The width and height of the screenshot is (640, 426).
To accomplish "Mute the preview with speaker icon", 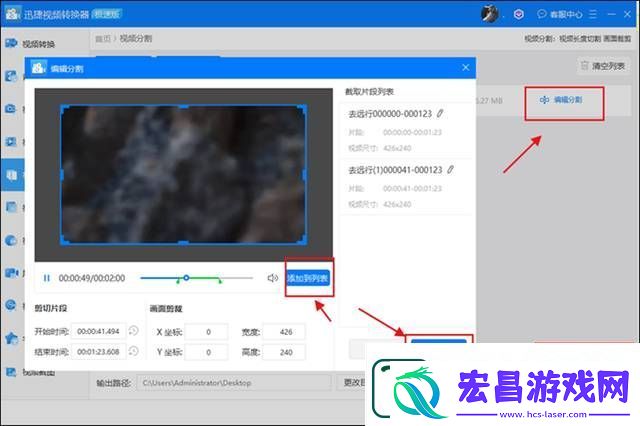I will point(272,278).
